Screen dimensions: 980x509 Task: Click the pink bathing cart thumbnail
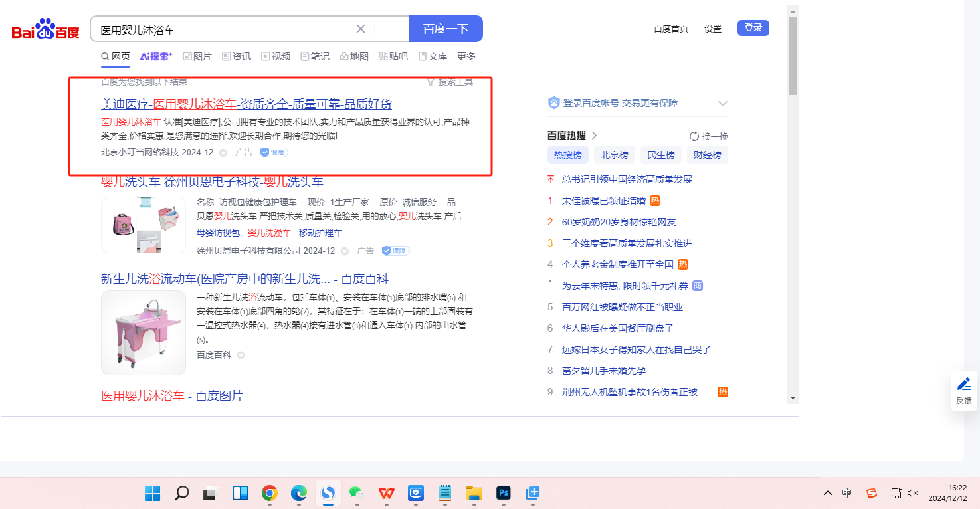click(x=144, y=332)
